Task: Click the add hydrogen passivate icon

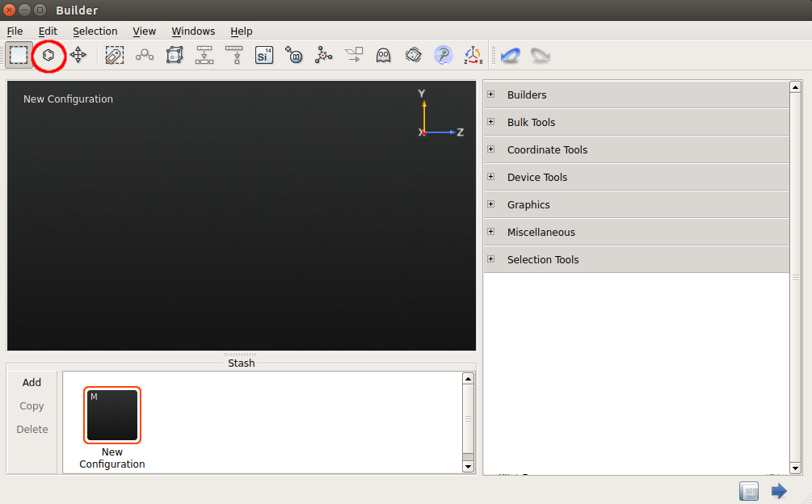Action: (x=293, y=55)
